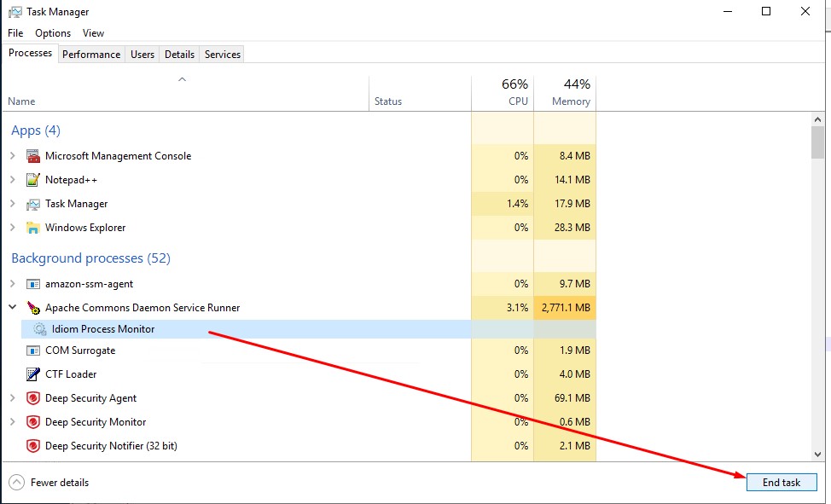This screenshot has width=831, height=504.
Task: Switch to the Services tab
Action: click(x=223, y=54)
